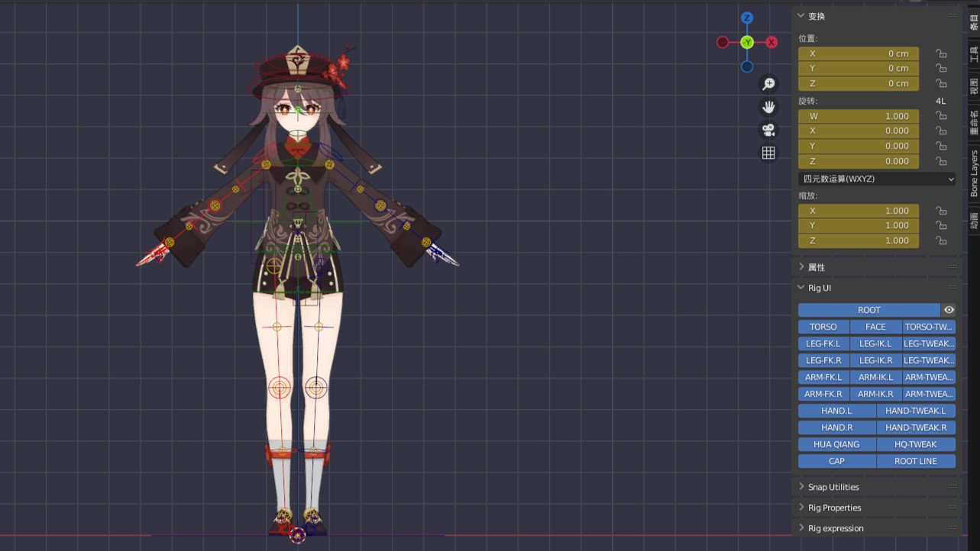Open the 四元数运算(WXYZ) rotation mode dropdown
Screen dimensions: 980x551
pos(876,179)
